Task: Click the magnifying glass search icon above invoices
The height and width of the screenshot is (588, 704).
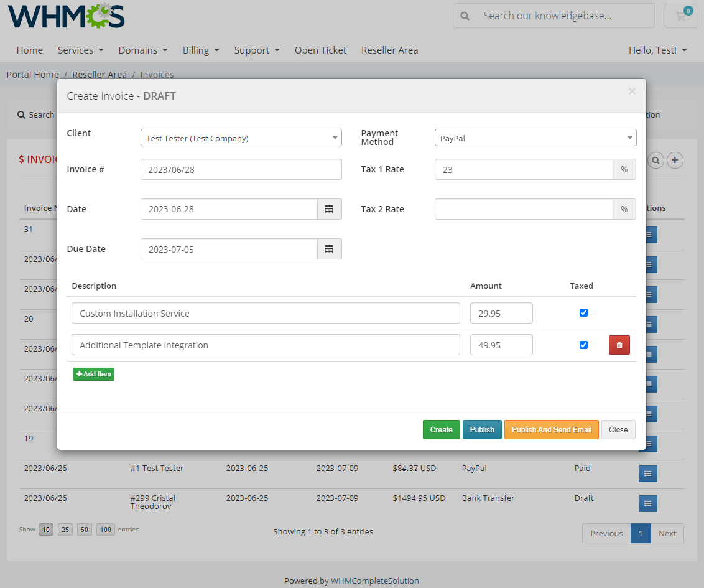Action: click(655, 160)
